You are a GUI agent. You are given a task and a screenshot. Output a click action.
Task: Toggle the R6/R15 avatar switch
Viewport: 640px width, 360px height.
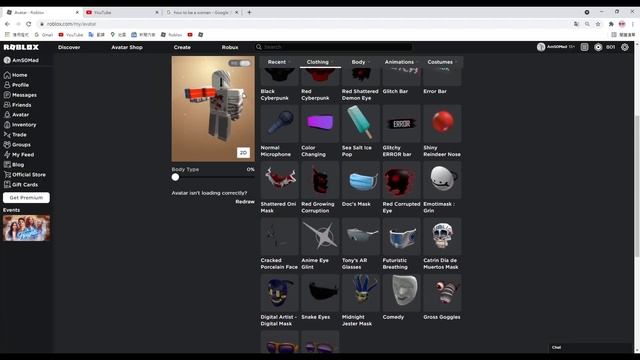tap(240, 63)
